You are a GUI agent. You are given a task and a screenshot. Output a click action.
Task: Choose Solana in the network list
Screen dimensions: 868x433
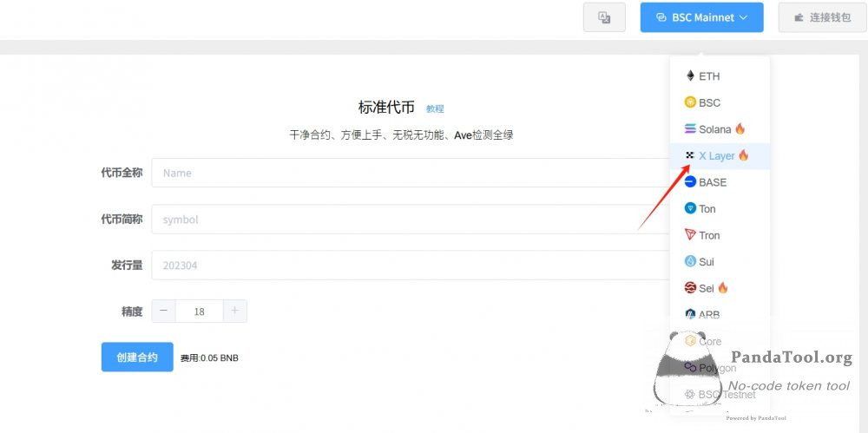pyautogui.click(x=720, y=129)
